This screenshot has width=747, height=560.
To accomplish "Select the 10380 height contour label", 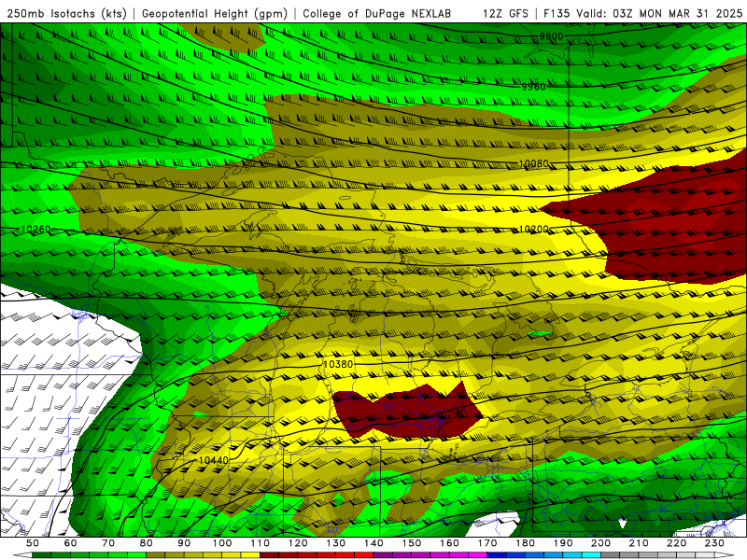I will click(x=338, y=364).
